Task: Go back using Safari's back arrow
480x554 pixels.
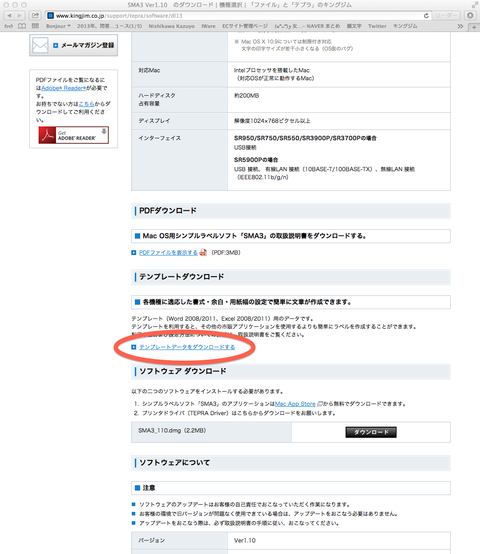Action: [x=9, y=16]
